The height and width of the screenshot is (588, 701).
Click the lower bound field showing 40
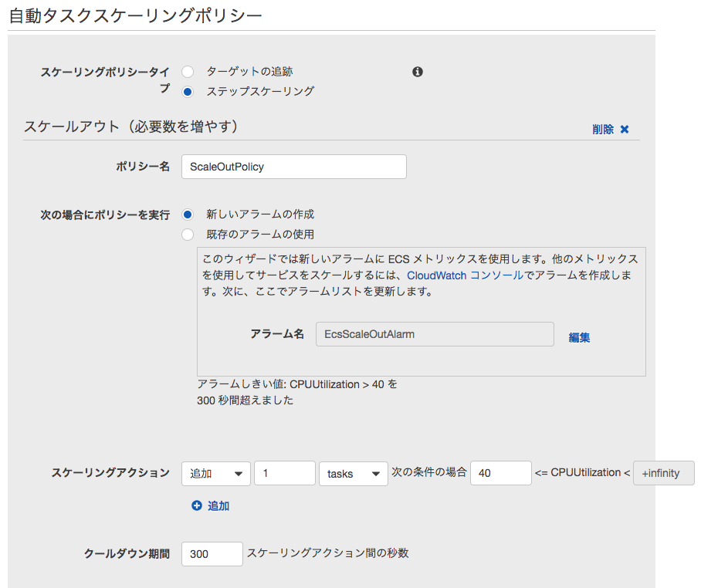click(501, 473)
